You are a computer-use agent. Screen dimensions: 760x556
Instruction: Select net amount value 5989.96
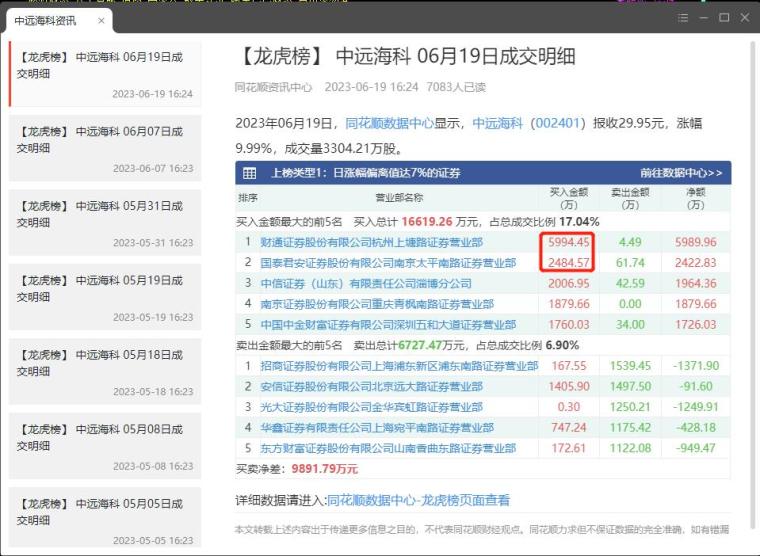[696, 242]
